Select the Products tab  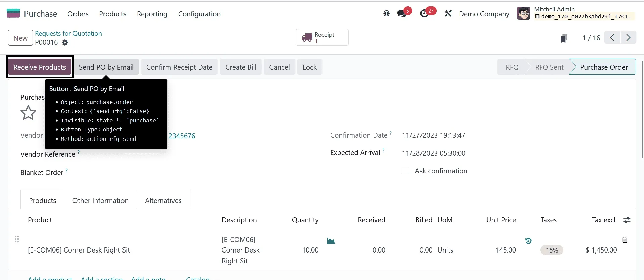(x=43, y=200)
